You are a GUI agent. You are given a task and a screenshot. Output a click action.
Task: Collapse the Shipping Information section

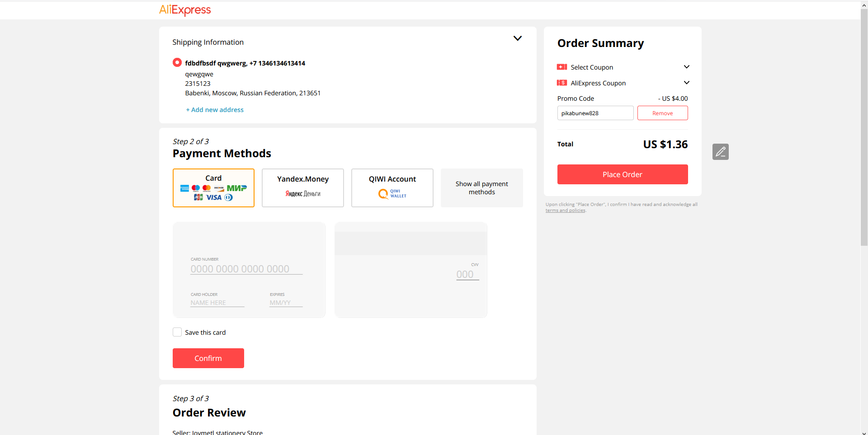(x=518, y=38)
